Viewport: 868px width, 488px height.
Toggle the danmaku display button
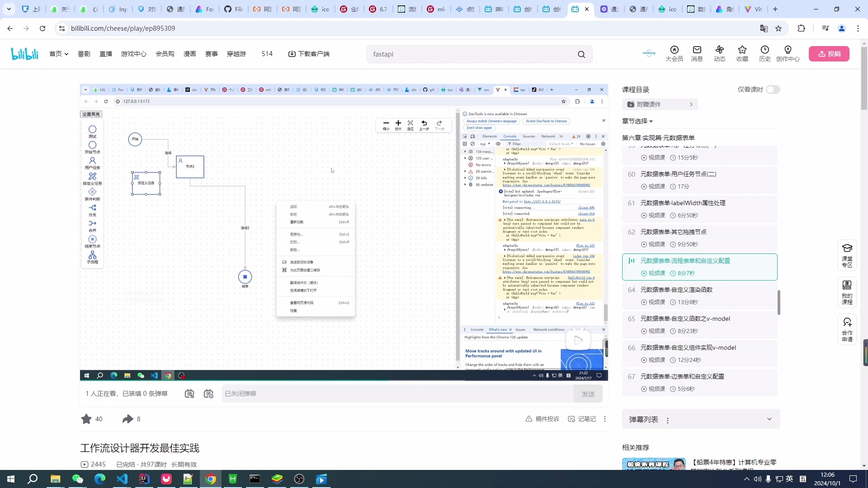point(189,394)
